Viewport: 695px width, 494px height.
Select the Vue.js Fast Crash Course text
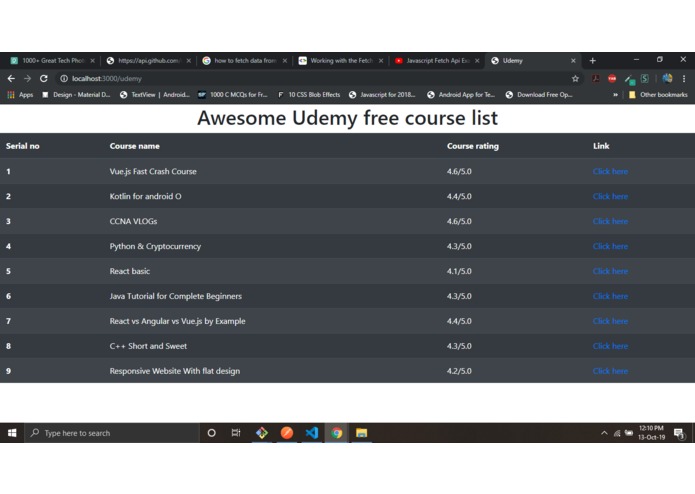click(x=153, y=171)
